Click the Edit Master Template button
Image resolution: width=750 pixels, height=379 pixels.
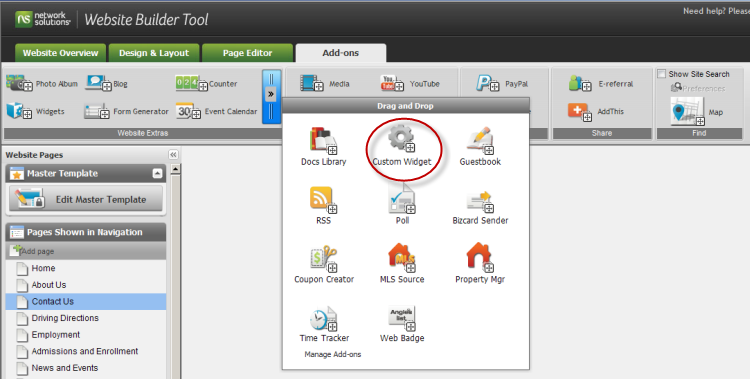tap(86, 199)
